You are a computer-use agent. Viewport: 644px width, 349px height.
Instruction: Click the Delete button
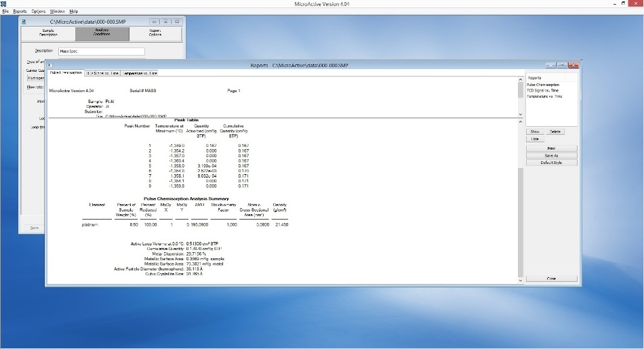(555, 131)
